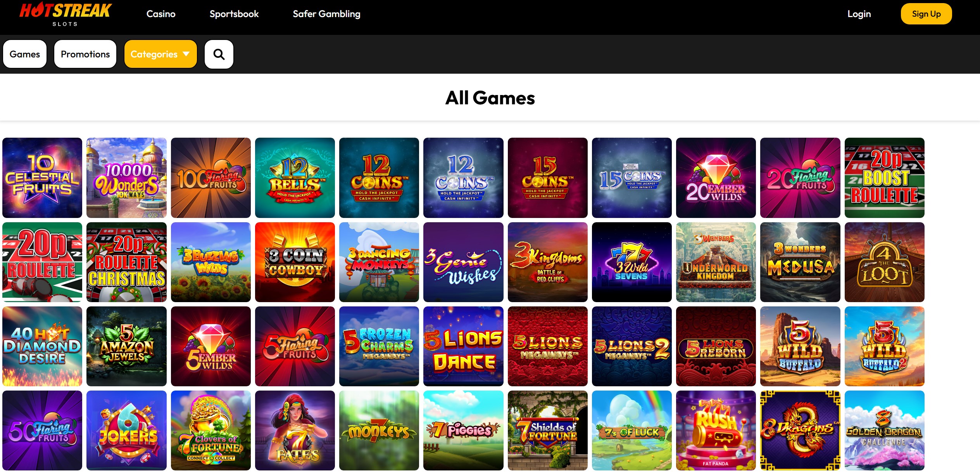Launch the 6 Jokers game

coord(126,431)
